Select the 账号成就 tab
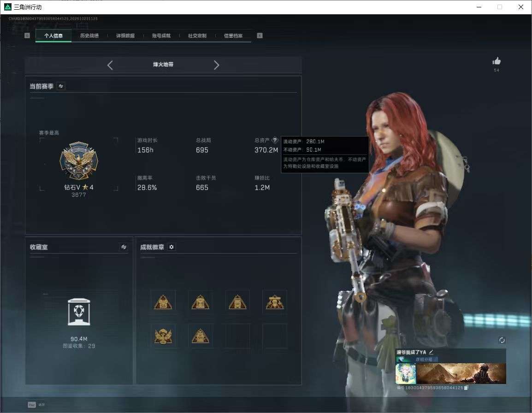Screen dimensions: 532x413 coord(161,35)
